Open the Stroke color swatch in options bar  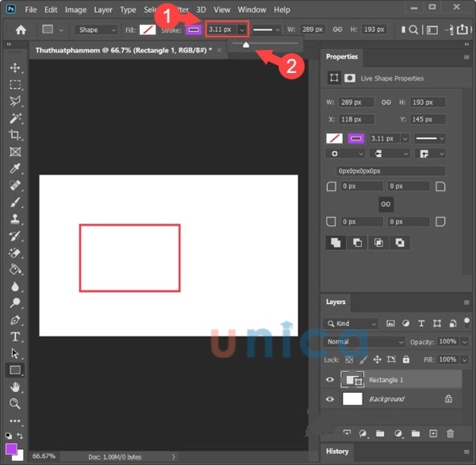[194, 30]
